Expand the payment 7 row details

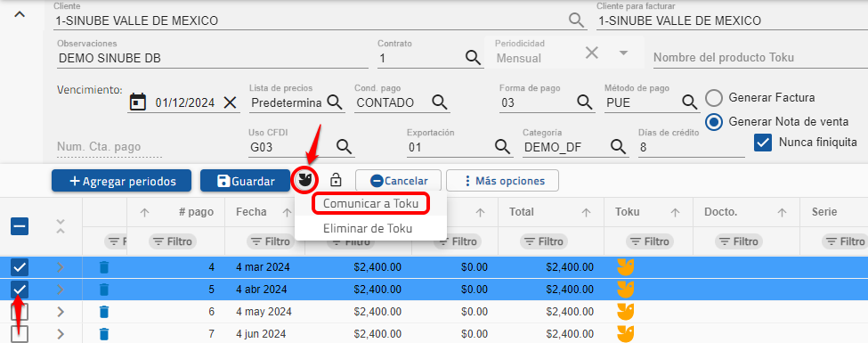pyautogui.click(x=61, y=334)
